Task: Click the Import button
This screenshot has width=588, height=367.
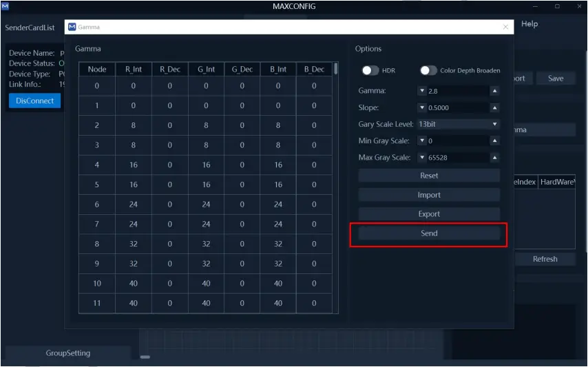Action: tap(429, 195)
